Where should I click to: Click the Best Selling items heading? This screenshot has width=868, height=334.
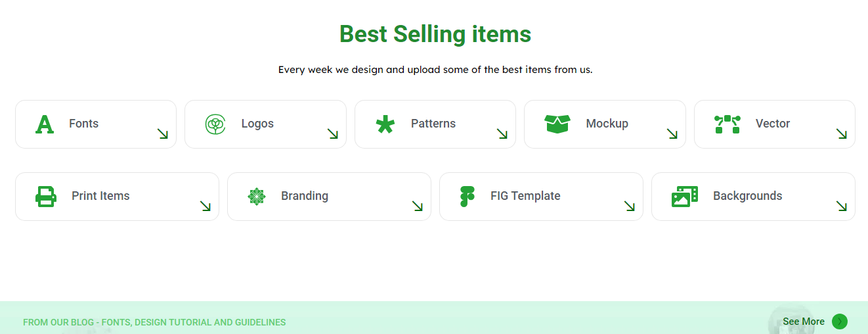[435, 34]
